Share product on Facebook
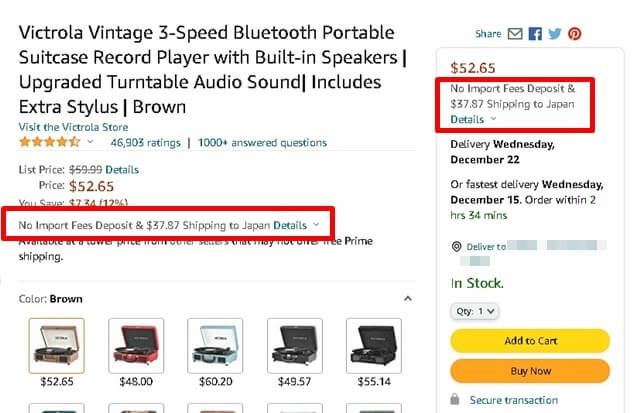This screenshot has height=413, width=640. (x=535, y=34)
